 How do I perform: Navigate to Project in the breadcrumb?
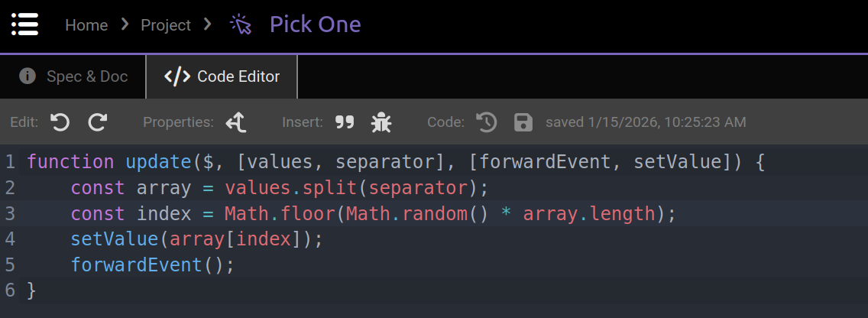(x=166, y=25)
